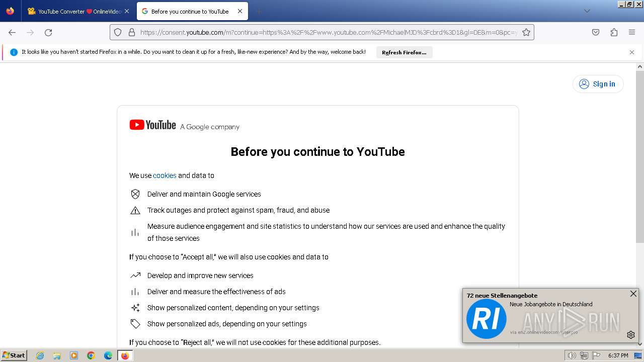Image resolution: width=644 pixels, height=362 pixels.
Task: Close the YouTube Converter tab
Action: pyautogui.click(x=126, y=11)
